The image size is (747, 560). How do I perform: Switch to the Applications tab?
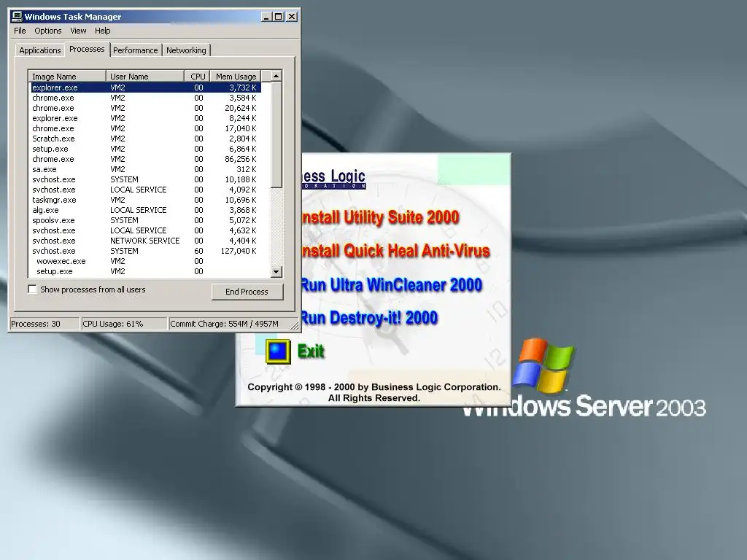[40, 50]
